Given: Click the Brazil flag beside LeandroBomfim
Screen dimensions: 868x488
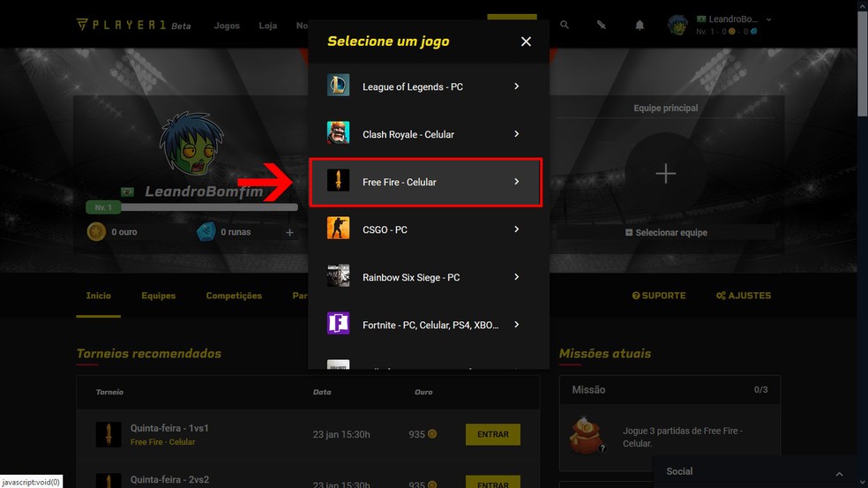Looking at the screenshot, I should (x=127, y=192).
